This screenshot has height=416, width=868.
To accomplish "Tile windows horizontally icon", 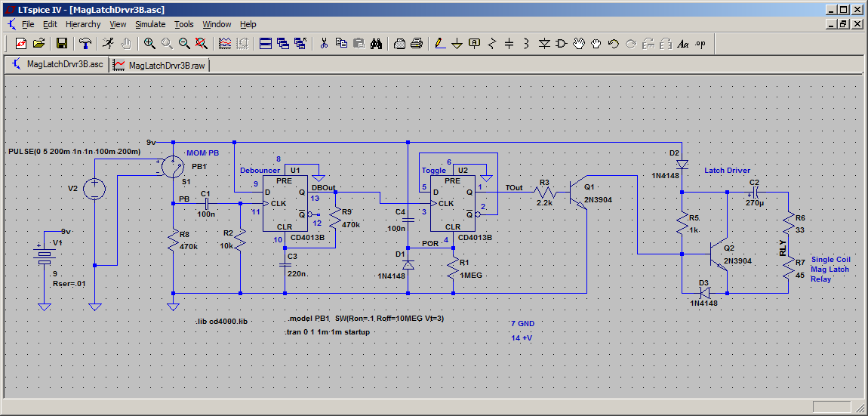I will (x=266, y=43).
